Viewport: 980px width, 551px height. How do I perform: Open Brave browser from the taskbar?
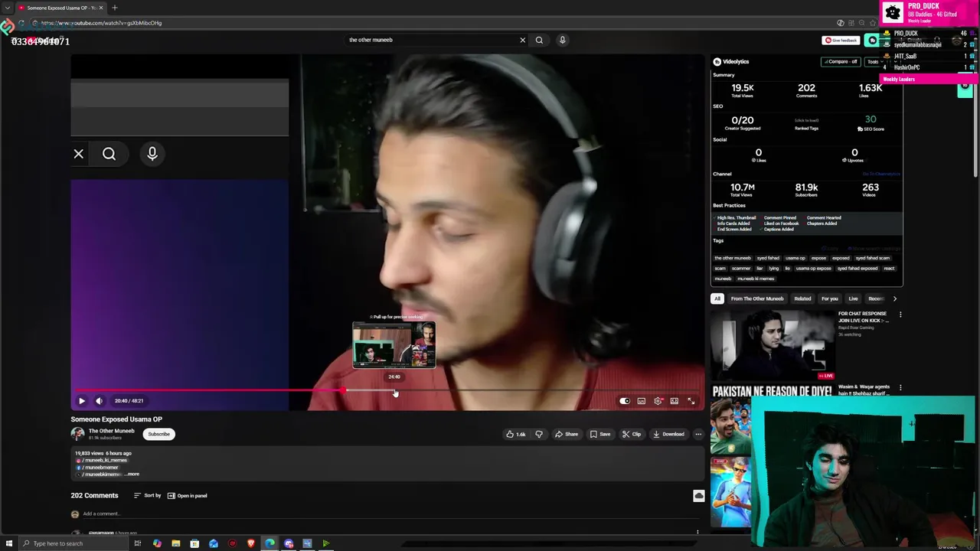[x=251, y=543]
